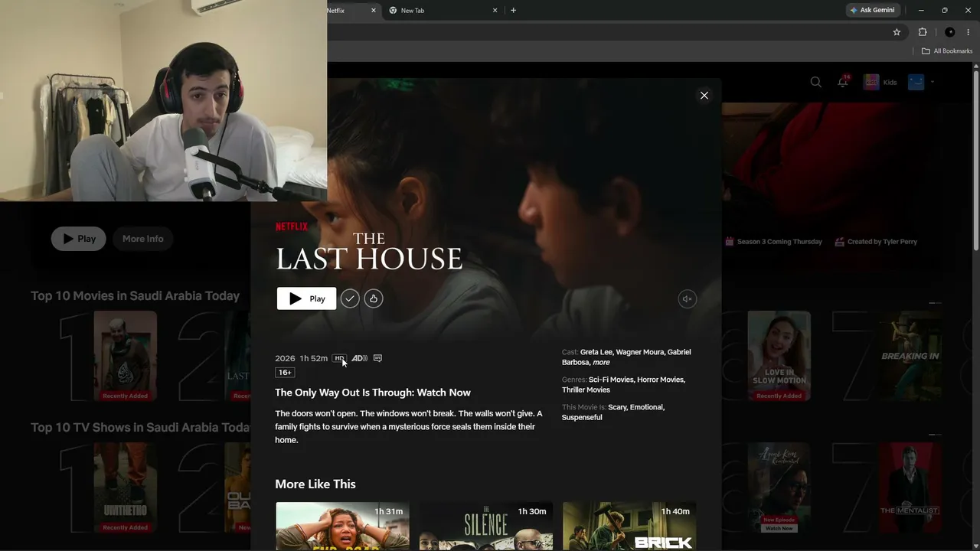Click the subtitles availability icon
980x551 pixels.
377,358
